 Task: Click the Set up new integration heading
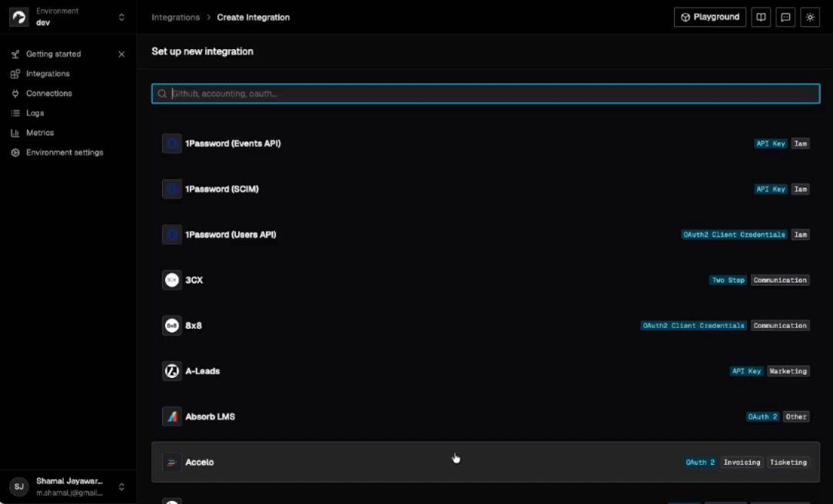click(202, 51)
